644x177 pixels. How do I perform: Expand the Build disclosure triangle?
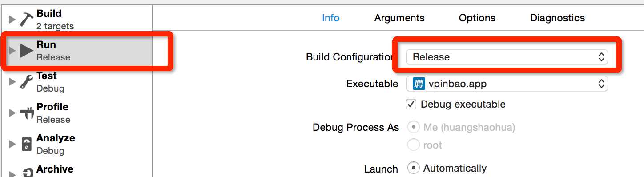tap(12, 20)
